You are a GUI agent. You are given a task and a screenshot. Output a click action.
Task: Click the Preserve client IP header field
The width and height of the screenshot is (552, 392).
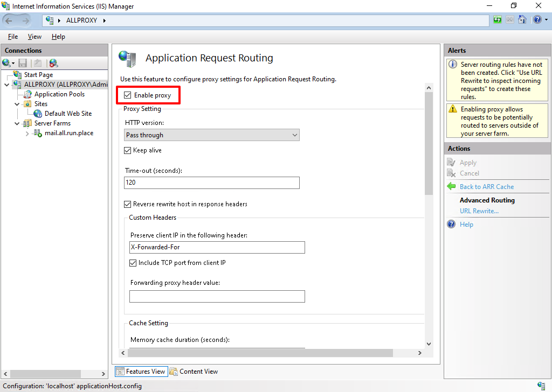[217, 247]
